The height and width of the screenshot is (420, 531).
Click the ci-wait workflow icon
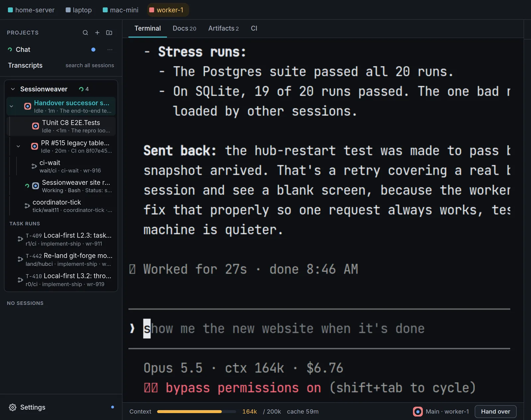tap(34, 166)
